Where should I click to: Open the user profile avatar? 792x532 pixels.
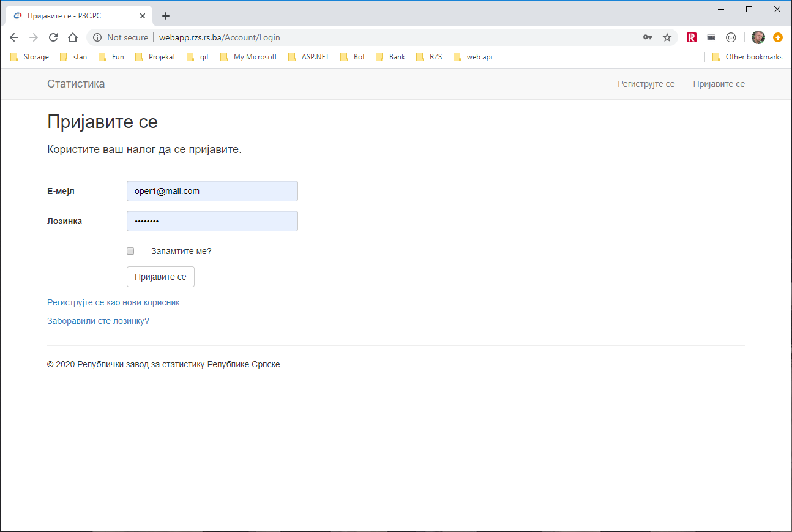click(x=758, y=37)
